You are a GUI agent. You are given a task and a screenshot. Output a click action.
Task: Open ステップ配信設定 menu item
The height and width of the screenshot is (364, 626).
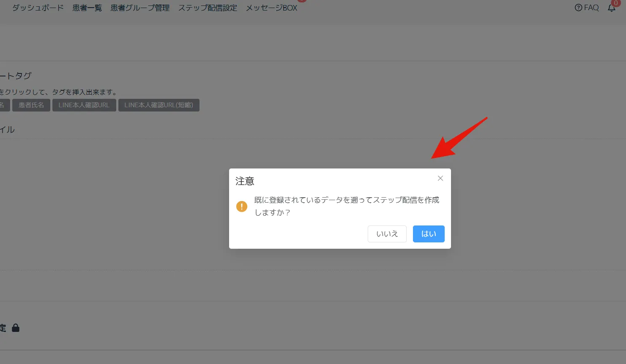click(208, 8)
